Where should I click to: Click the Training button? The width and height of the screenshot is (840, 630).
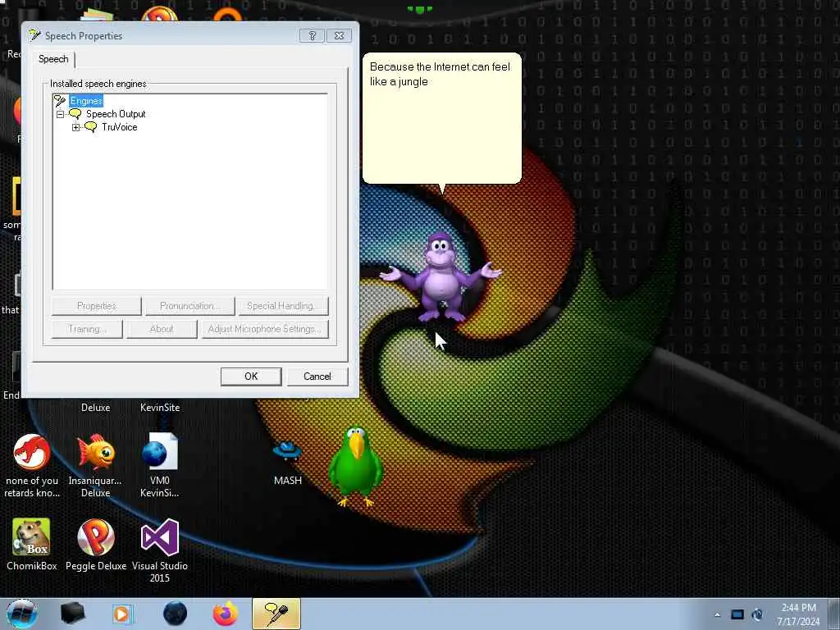[87, 329]
